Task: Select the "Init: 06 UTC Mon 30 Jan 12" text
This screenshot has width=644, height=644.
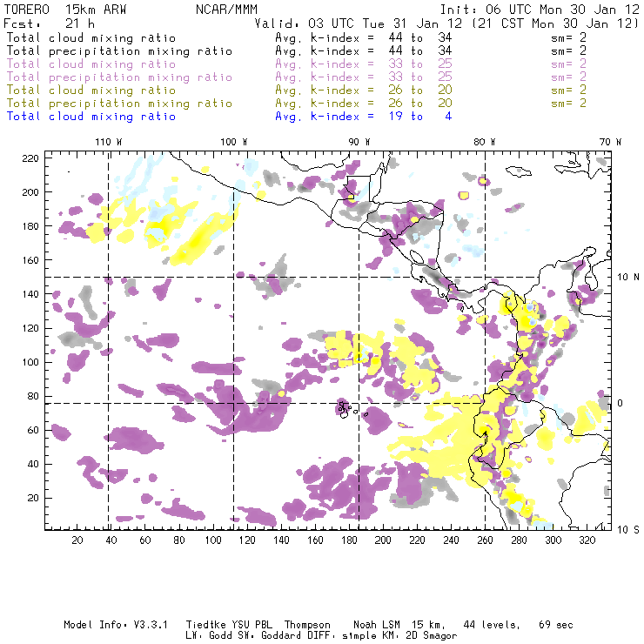Action: click(x=540, y=10)
